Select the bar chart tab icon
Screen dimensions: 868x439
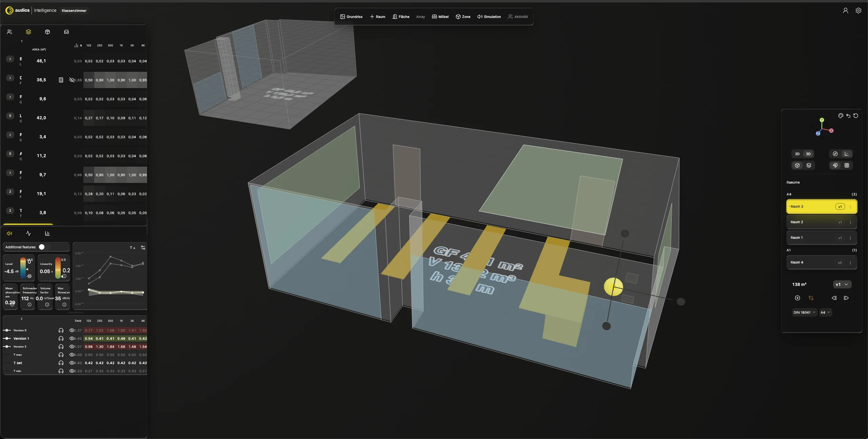47,233
